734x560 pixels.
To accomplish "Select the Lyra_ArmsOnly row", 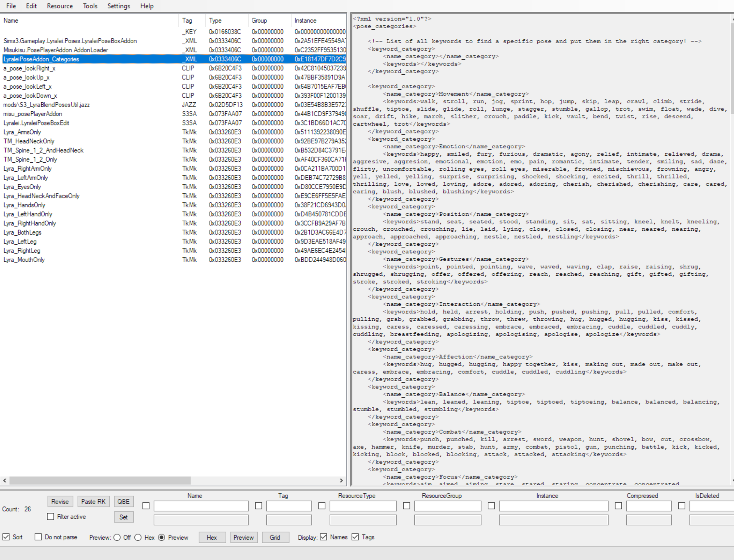I will pyautogui.click(x=174, y=132).
